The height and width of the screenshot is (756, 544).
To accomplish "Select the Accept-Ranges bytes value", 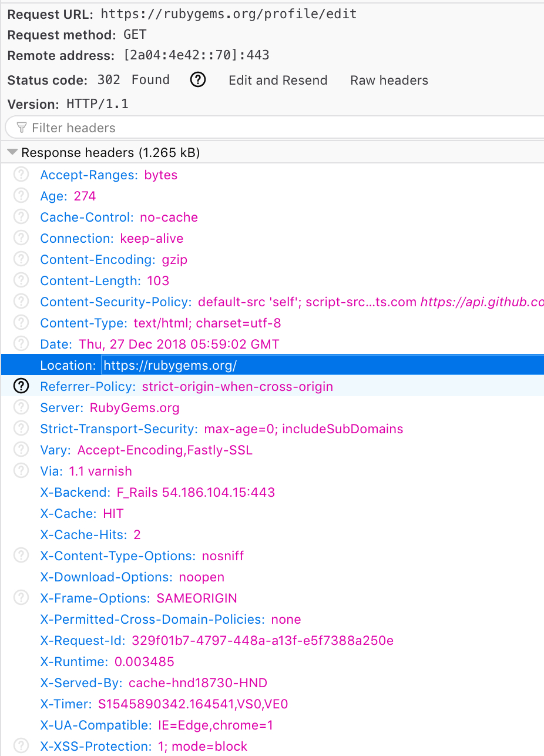I will coord(161,175).
